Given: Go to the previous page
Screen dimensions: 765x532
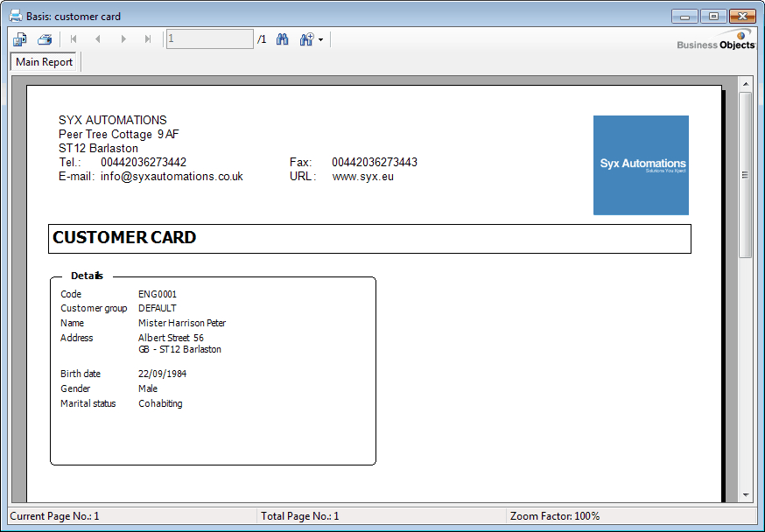Looking at the screenshot, I should pyautogui.click(x=98, y=39).
